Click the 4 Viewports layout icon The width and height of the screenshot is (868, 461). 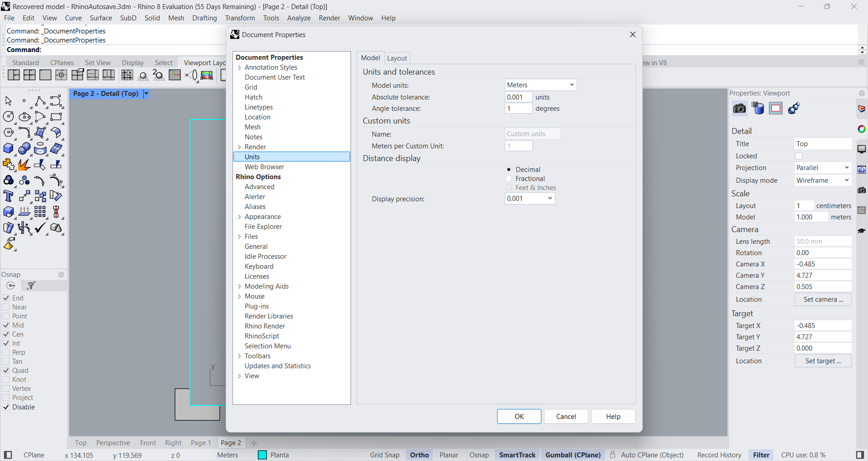tap(29, 75)
